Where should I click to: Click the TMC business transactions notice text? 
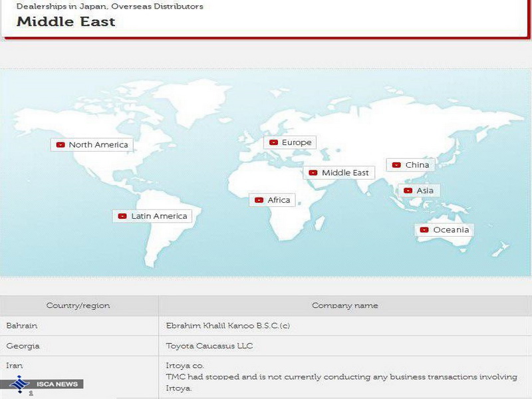coord(340,377)
